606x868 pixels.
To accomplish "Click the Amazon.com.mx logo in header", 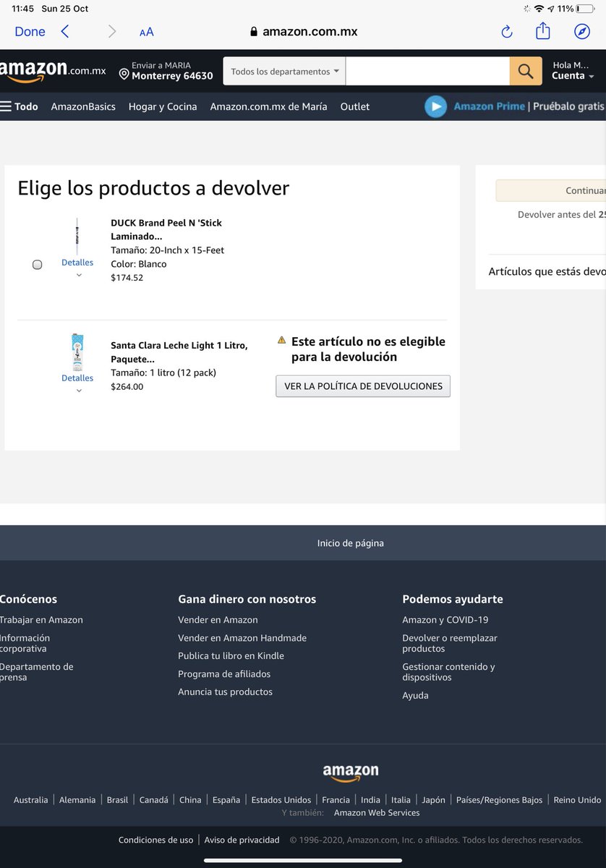I will [x=53, y=71].
